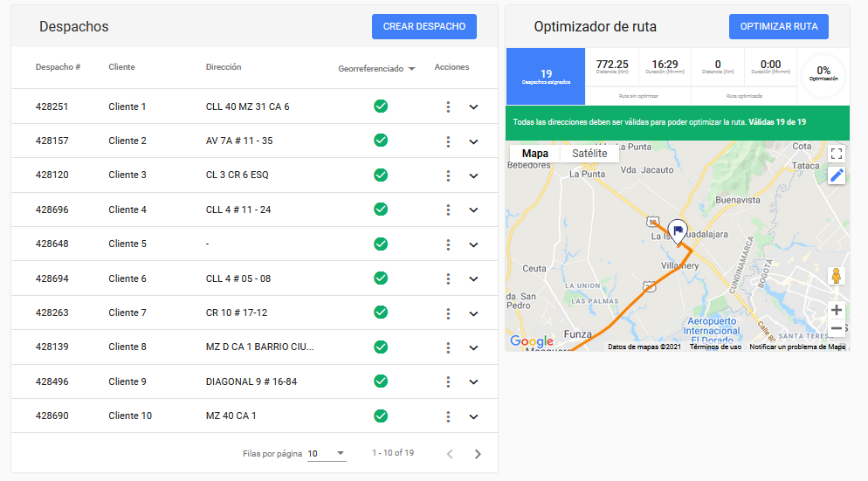Image resolution: width=868 pixels, height=481 pixels.
Task: Click three-dot menu for Cliente 4
Action: (448, 210)
